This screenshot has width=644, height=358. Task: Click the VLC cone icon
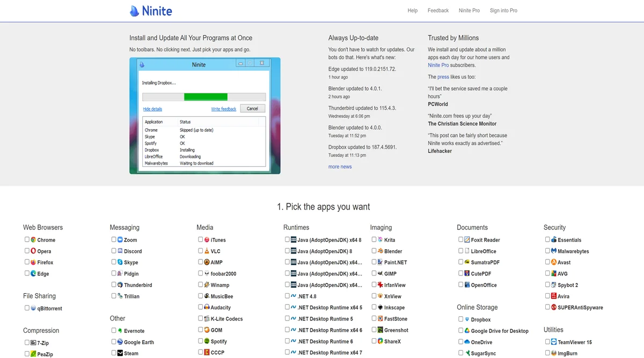pyautogui.click(x=207, y=251)
